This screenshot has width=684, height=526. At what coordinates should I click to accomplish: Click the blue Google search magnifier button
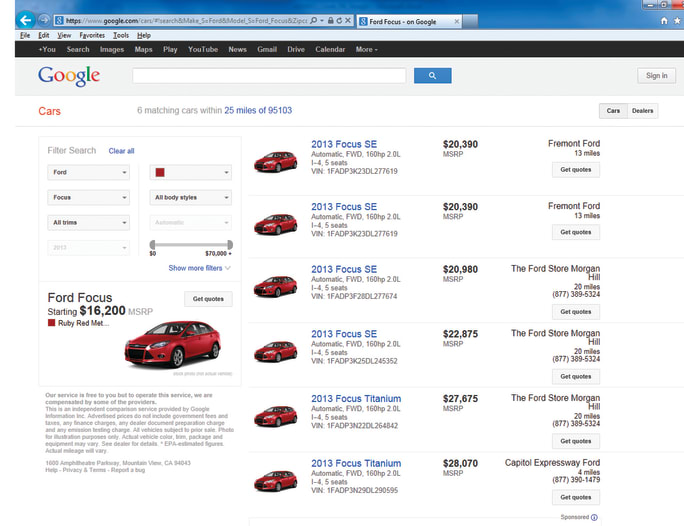pos(432,76)
